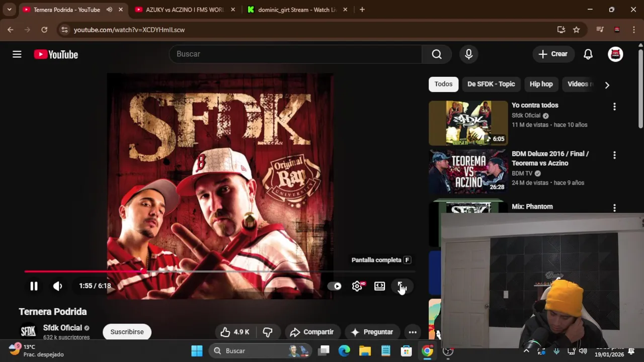Open the BDM Deluxe 2016 title link
This screenshot has height=362, width=644.
550,158
